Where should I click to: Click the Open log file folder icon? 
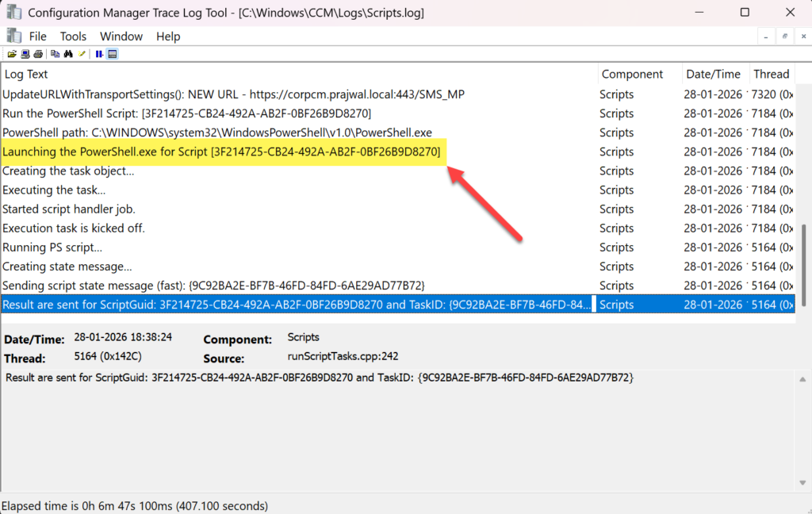click(x=12, y=54)
